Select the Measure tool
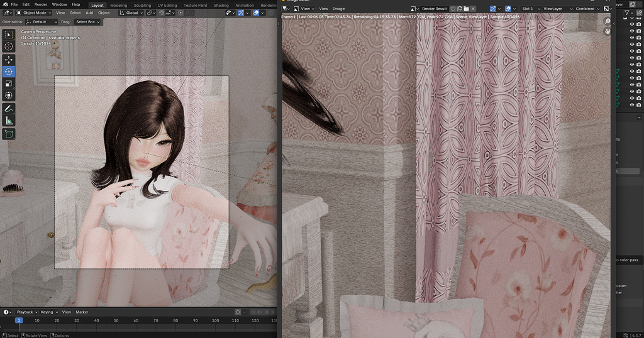Image resolution: width=644 pixels, height=338 pixels. click(x=9, y=121)
